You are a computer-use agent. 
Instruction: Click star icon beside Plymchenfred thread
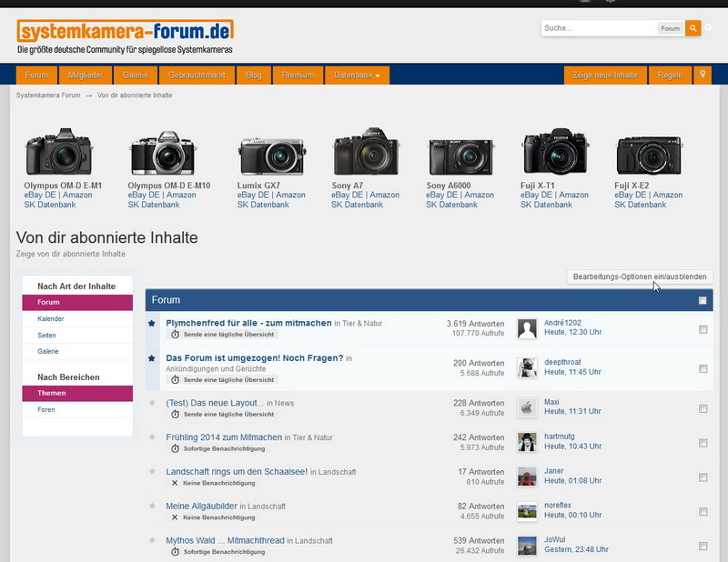tap(152, 324)
